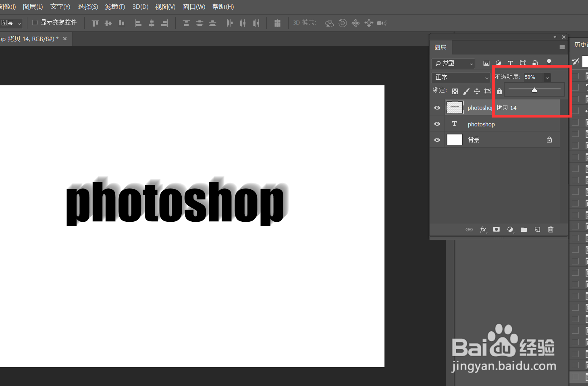The image size is (588, 386).
Task: Toggle lock transparent pixels
Action: 455,91
